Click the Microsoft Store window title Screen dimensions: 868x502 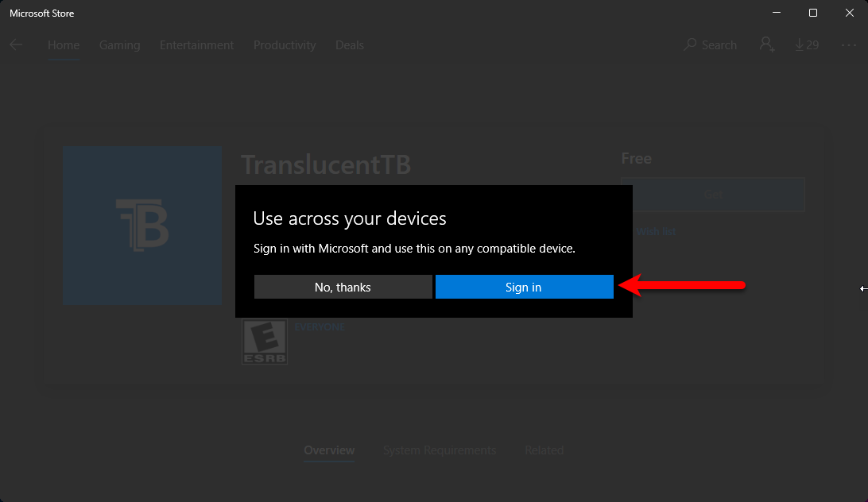coord(42,14)
